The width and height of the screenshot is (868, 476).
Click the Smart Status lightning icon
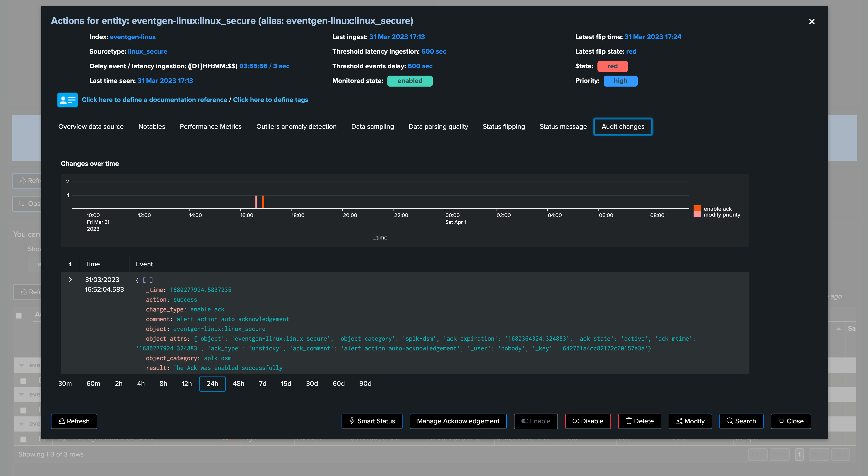click(352, 421)
